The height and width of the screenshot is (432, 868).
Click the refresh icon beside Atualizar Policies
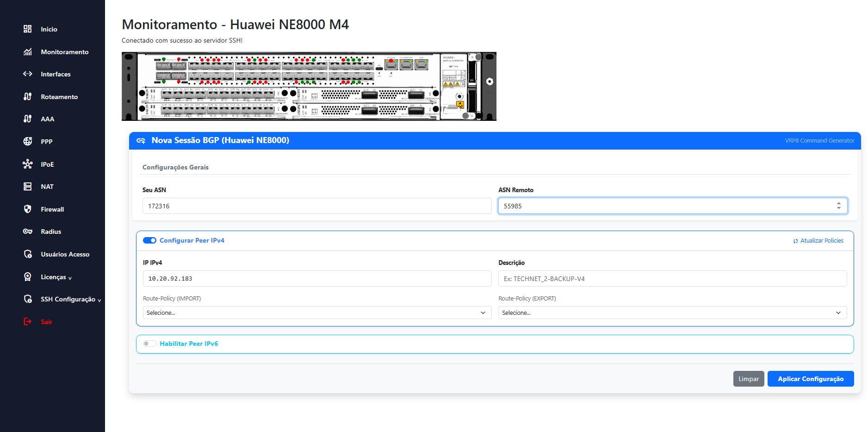796,241
